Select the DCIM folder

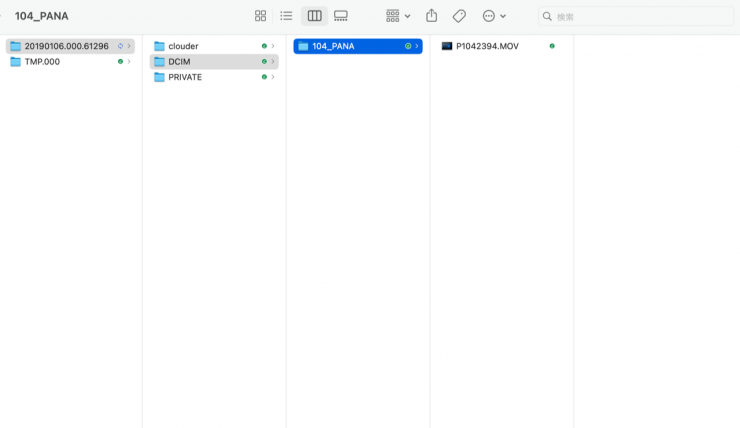point(179,62)
